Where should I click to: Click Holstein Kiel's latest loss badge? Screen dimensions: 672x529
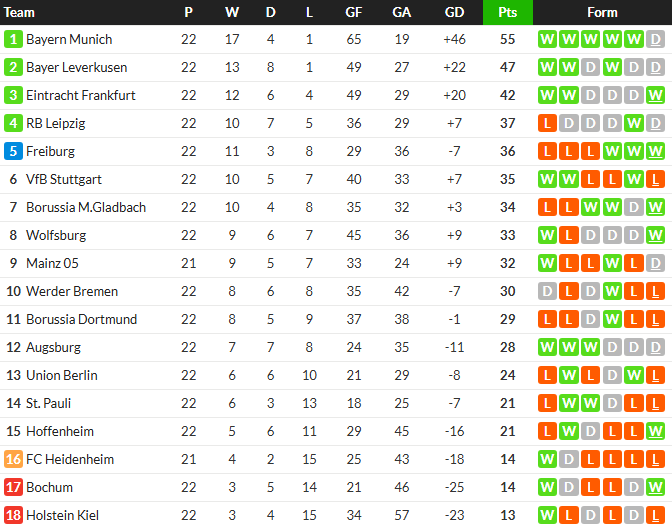pyautogui.click(x=655, y=515)
